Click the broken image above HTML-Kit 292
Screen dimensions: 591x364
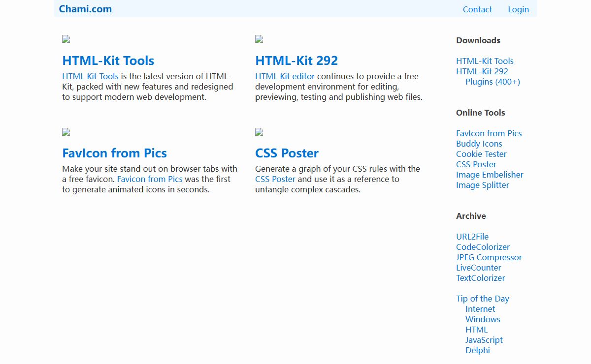pyautogui.click(x=259, y=39)
